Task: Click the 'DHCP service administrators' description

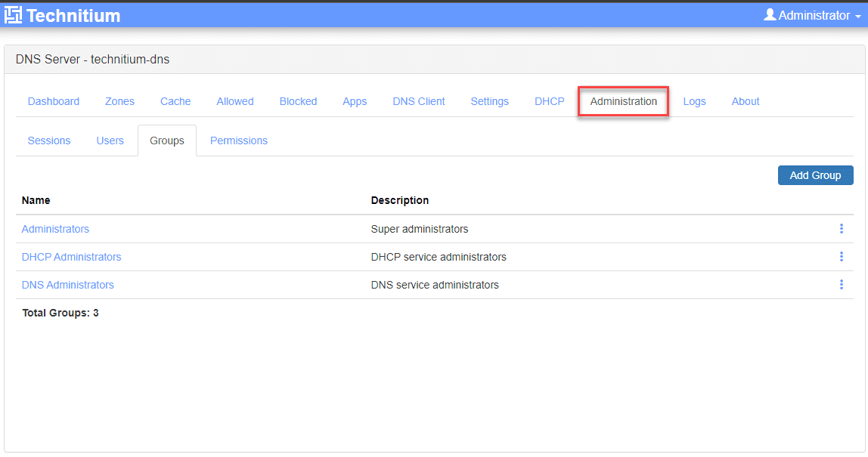Action: [x=439, y=257]
